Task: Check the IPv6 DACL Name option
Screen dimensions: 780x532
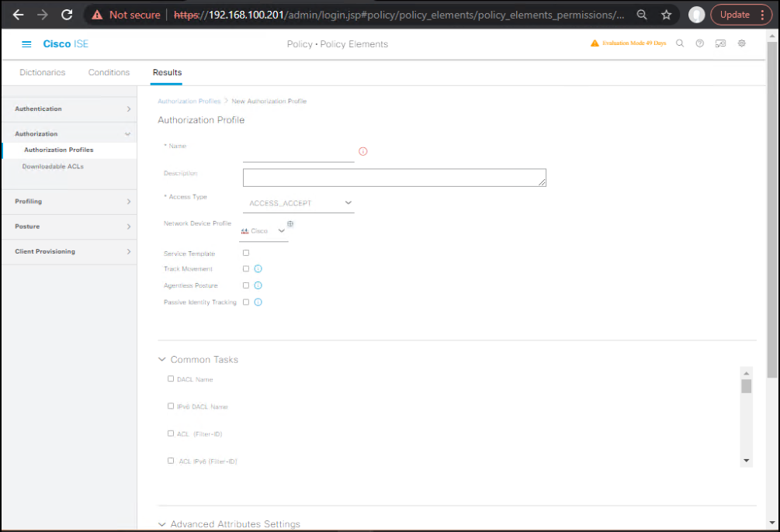Action: [x=171, y=406]
